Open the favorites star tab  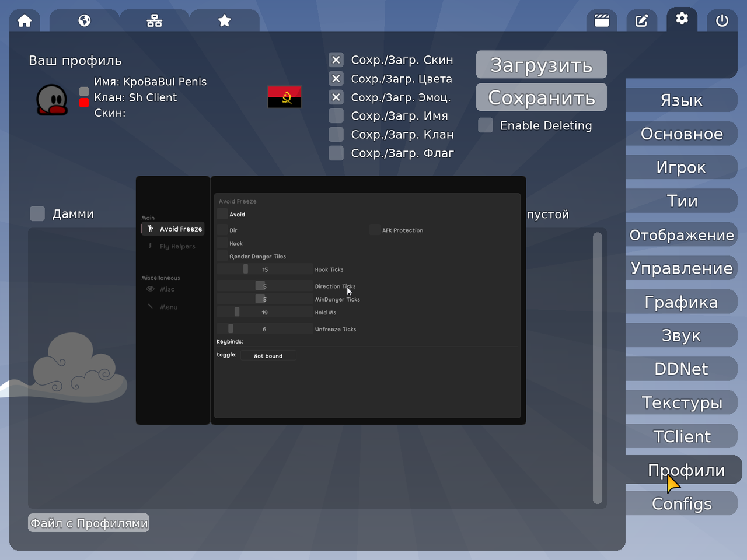tap(225, 21)
